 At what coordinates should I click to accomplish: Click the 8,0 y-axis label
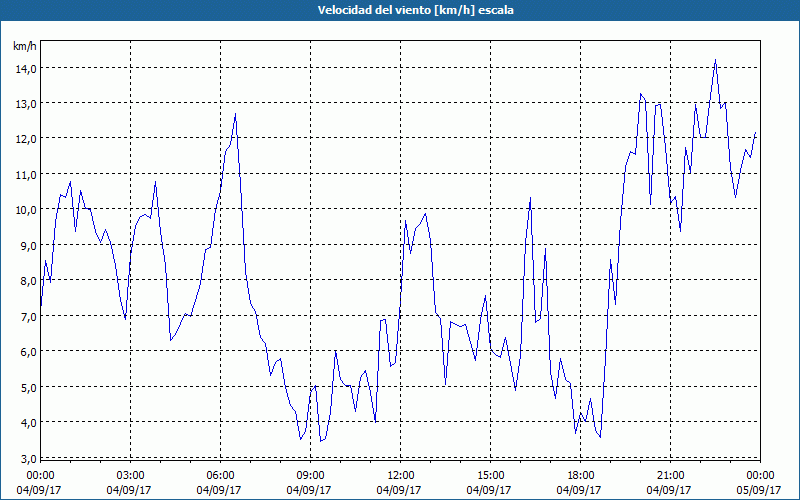[27, 280]
